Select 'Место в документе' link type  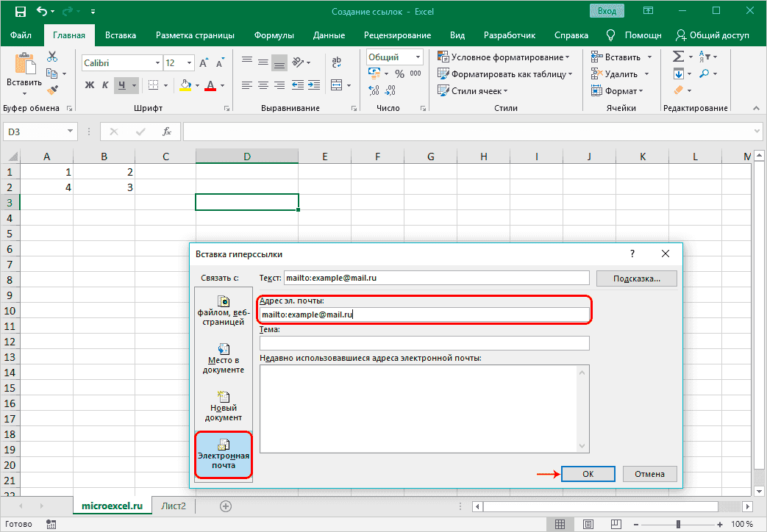point(224,358)
